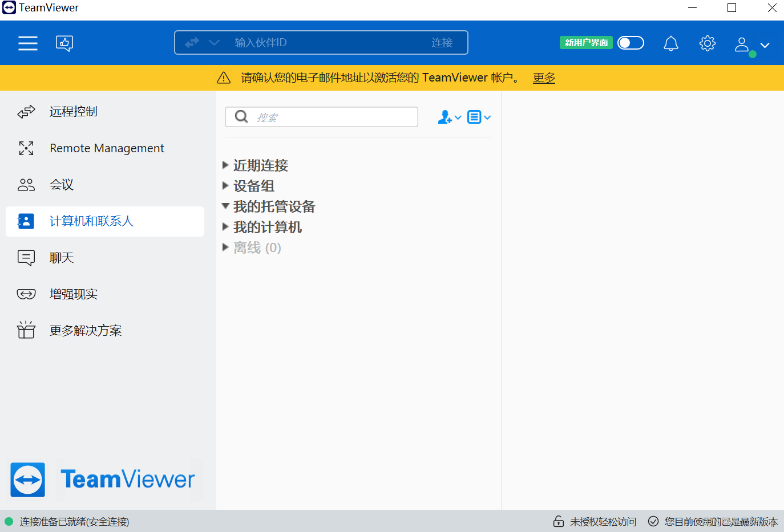Viewport: 784px width, 532px height.
Task: Click the chat bubble icon
Action: [x=26, y=258]
